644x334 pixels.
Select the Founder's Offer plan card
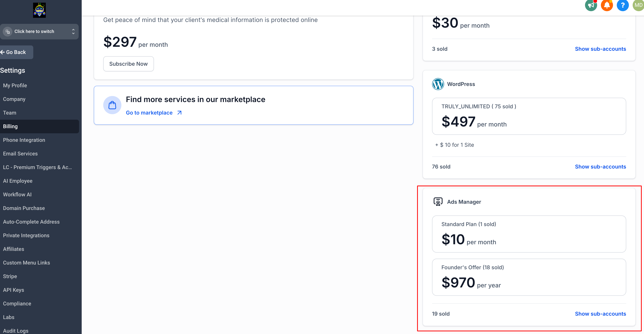pos(529,277)
